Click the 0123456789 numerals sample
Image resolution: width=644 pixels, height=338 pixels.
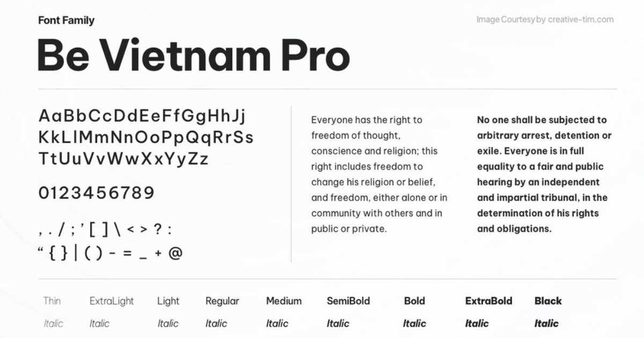click(x=97, y=193)
